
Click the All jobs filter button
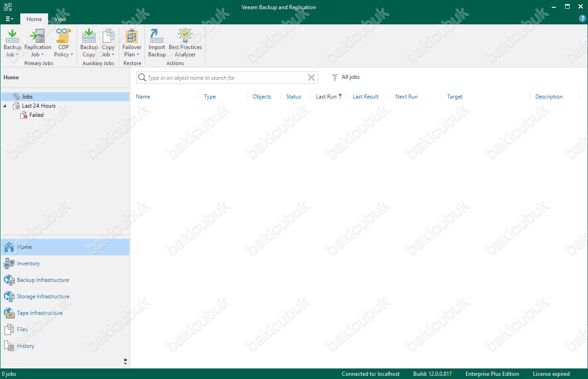(346, 77)
